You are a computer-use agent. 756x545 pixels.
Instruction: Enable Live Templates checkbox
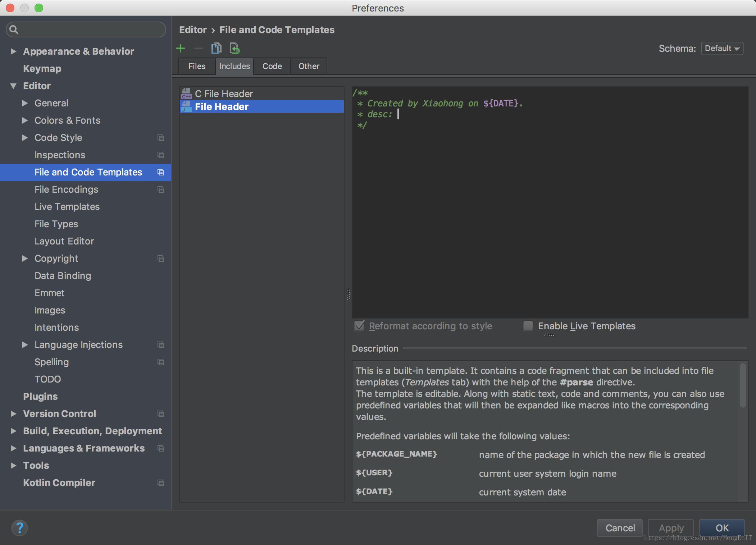tap(528, 326)
